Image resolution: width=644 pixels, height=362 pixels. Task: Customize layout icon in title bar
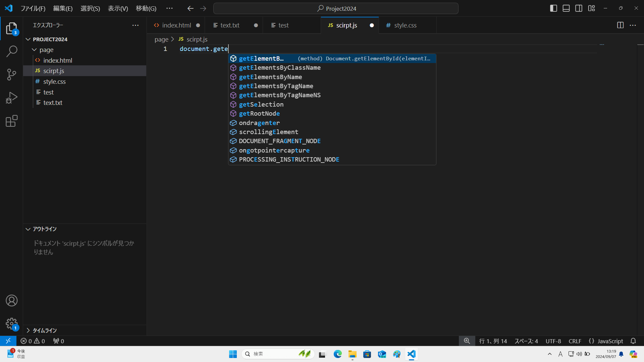[592, 8]
